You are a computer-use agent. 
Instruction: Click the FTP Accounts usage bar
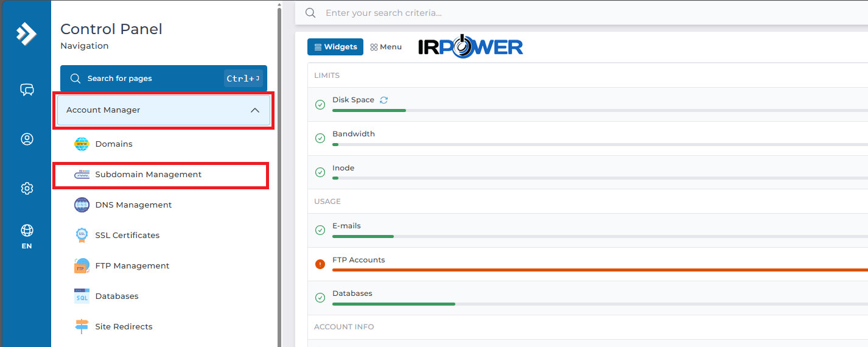600,270
